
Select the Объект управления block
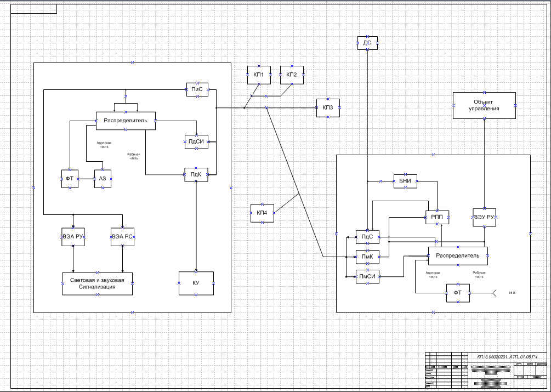[x=484, y=105]
